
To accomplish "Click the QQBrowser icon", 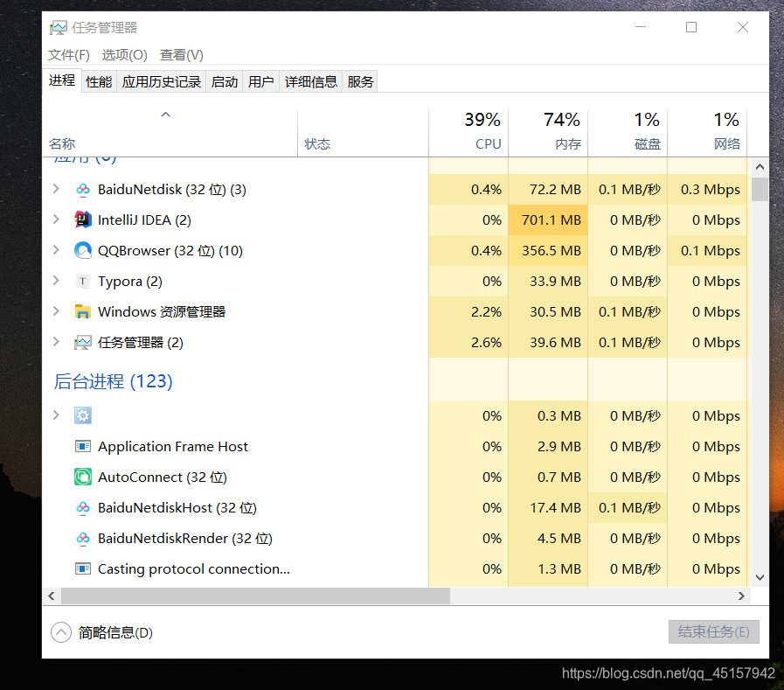I will pyautogui.click(x=82, y=251).
